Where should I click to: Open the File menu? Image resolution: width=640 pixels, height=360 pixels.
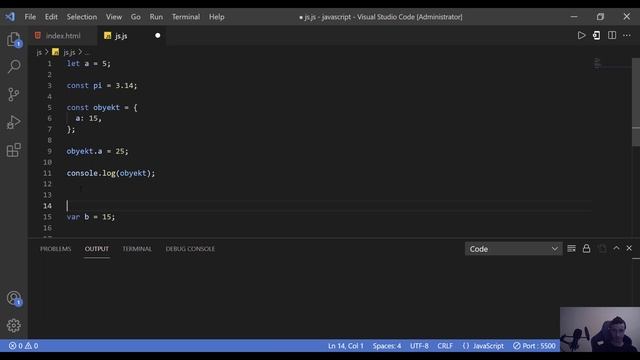[30, 17]
